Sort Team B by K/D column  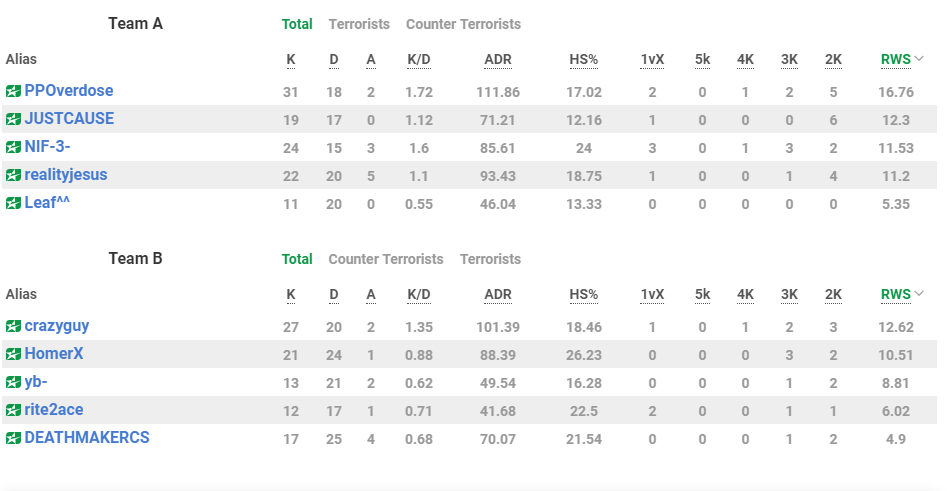pos(419,294)
